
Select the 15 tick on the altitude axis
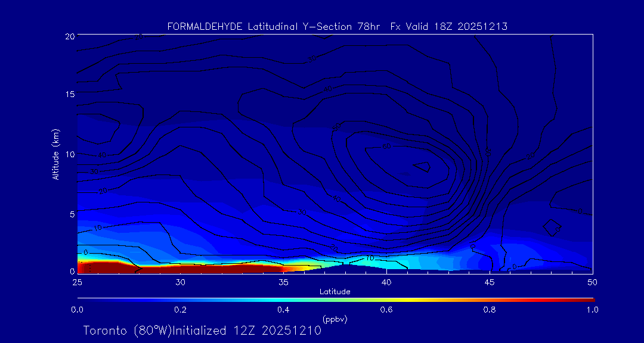(x=69, y=95)
